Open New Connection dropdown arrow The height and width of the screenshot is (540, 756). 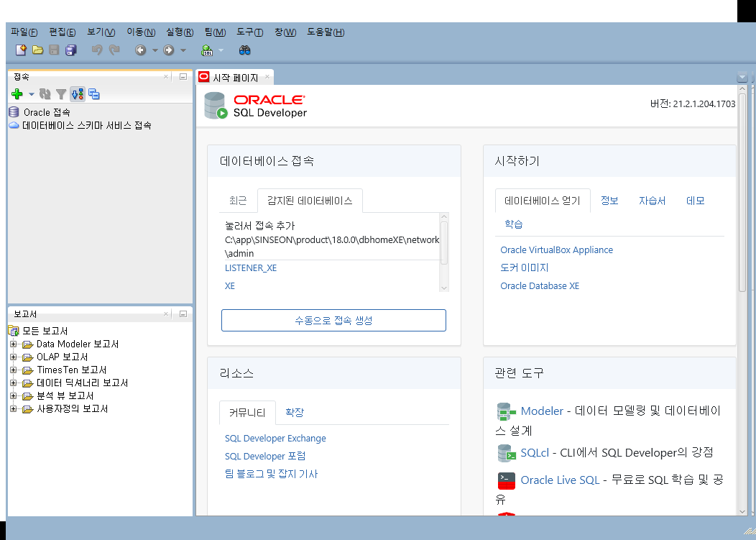click(x=32, y=94)
